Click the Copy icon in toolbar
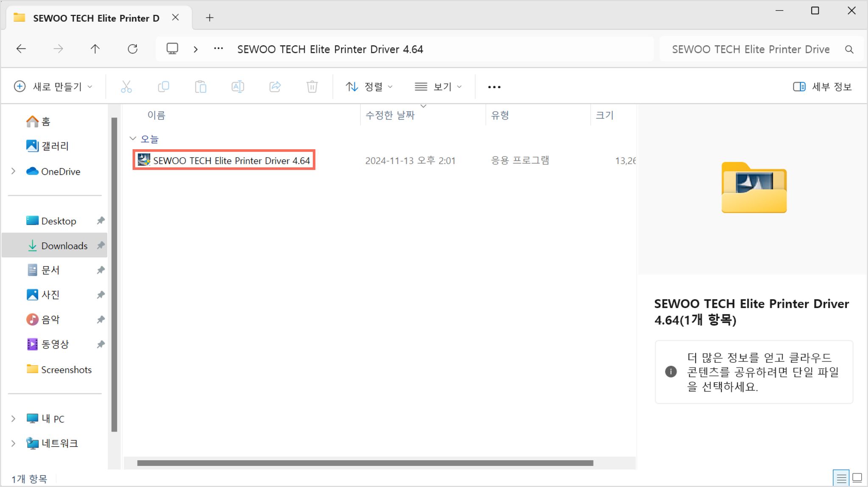The width and height of the screenshot is (868, 487). pos(163,87)
